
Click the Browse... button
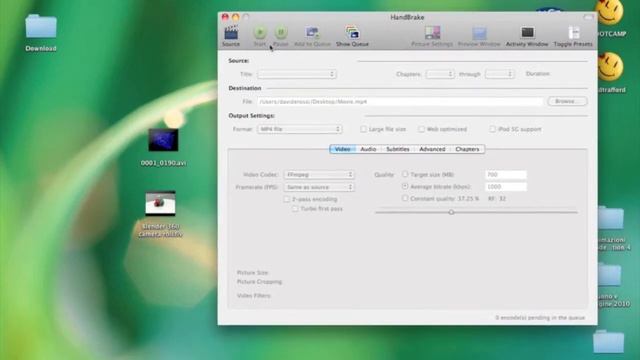[567, 101]
